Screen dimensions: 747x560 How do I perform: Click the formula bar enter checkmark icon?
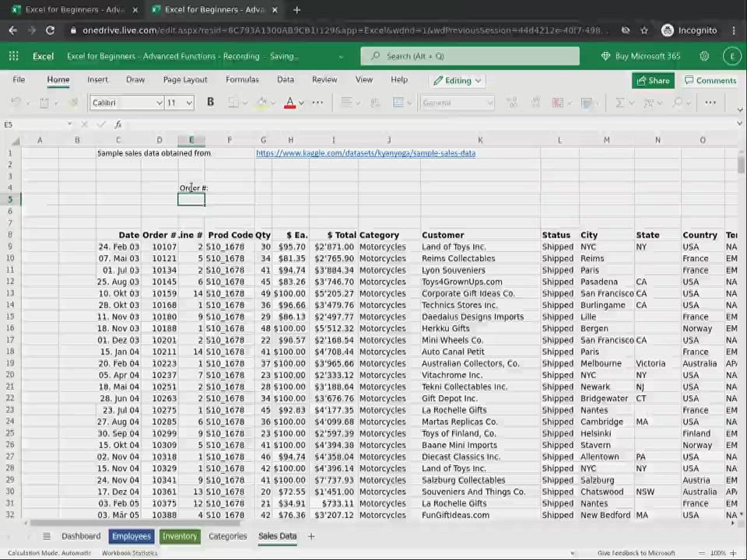click(x=100, y=124)
